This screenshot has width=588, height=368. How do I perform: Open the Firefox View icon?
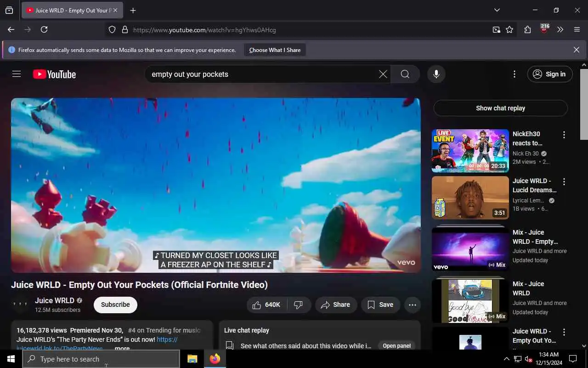tap(9, 10)
